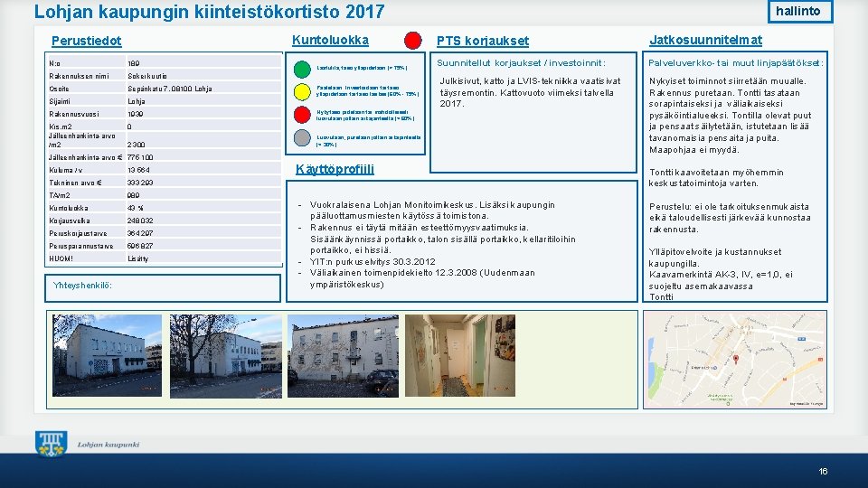The image size is (868, 488).
Task: Click the slide title Lohjan kaupungin kiinteistökortisto 2017
Action: coord(209,12)
